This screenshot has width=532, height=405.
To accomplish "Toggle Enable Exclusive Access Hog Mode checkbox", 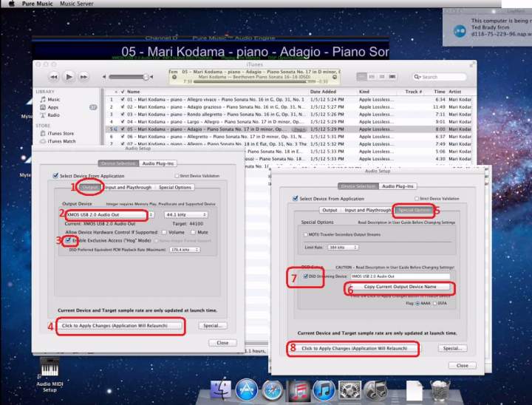I will pos(68,240).
